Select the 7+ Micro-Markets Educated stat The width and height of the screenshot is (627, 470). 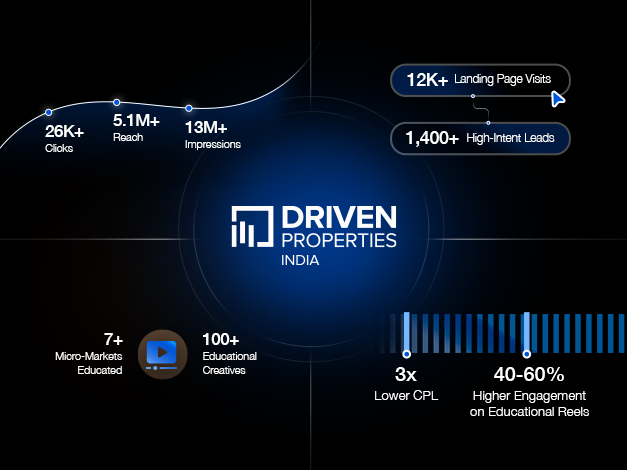pos(90,354)
